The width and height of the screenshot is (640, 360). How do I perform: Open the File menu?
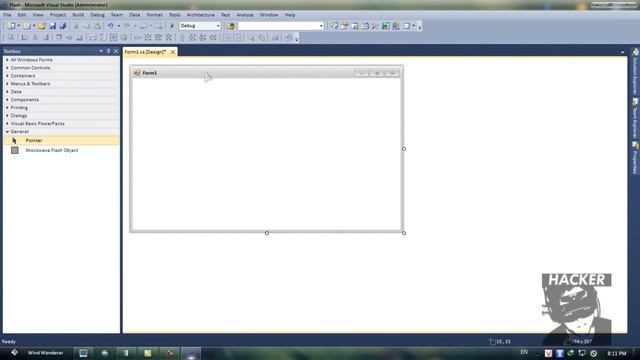pyautogui.click(x=7, y=15)
